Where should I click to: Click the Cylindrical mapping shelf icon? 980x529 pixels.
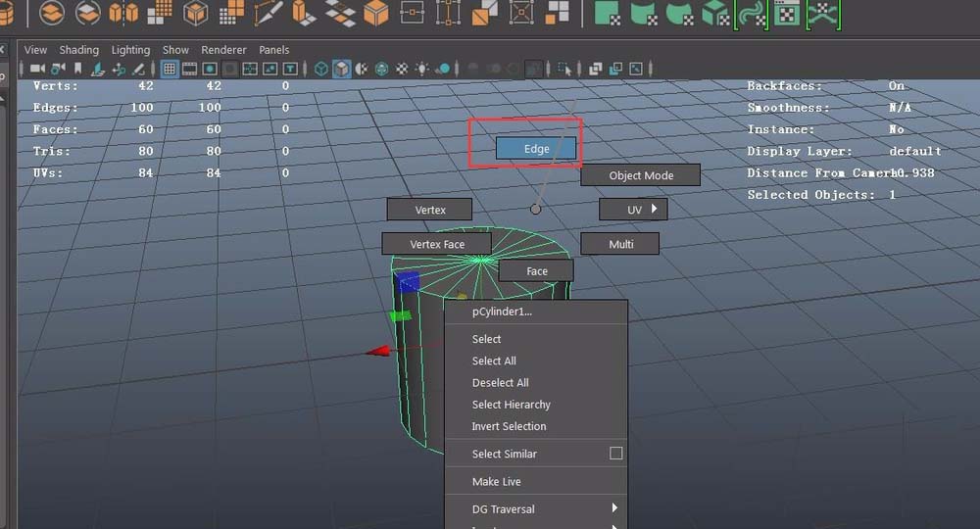[x=643, y=13]
